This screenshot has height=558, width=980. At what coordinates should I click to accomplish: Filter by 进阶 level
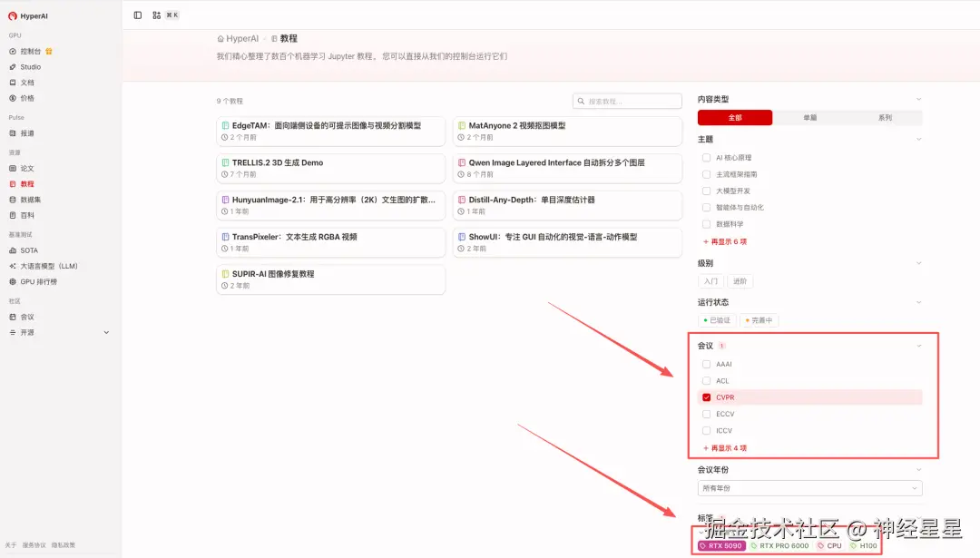(740, 281)
